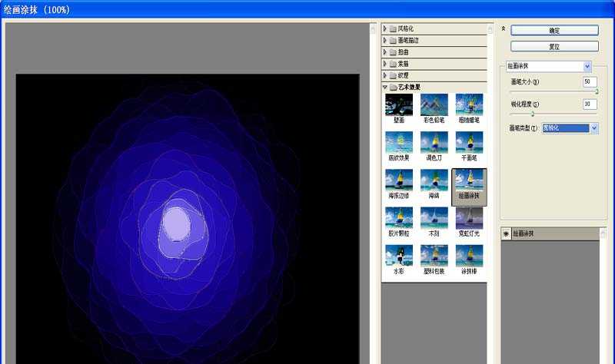The image size is (615, 364).
Task: Choose the 木刻 filter thumbnail
Action: 434,218
